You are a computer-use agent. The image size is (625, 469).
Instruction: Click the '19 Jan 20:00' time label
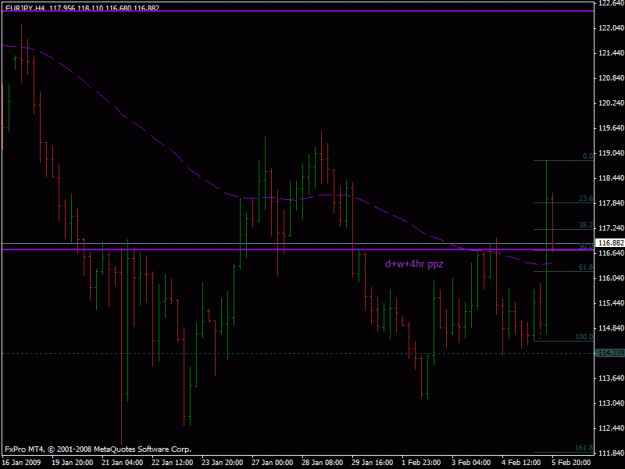(72, 462)
